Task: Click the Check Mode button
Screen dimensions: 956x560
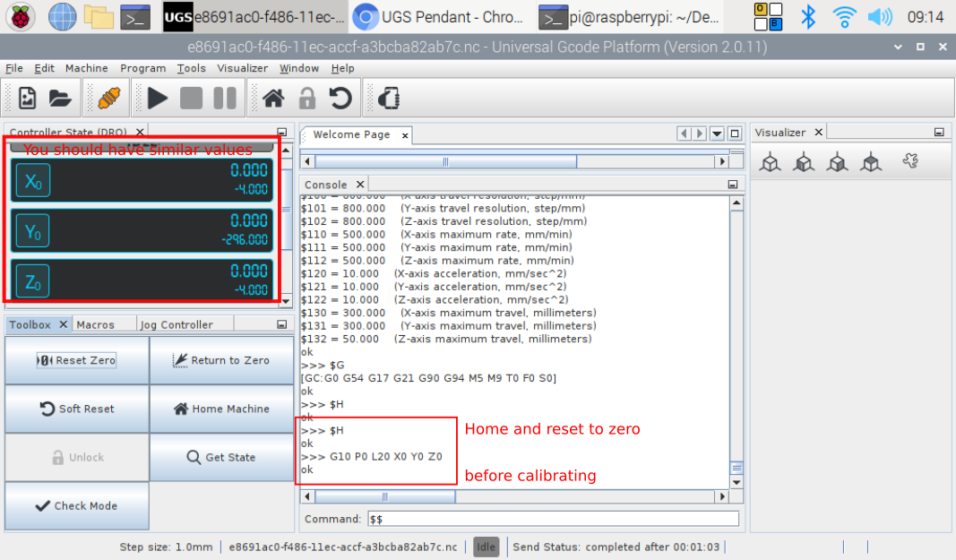Action: pyautogui.click(x=77, y=505)
